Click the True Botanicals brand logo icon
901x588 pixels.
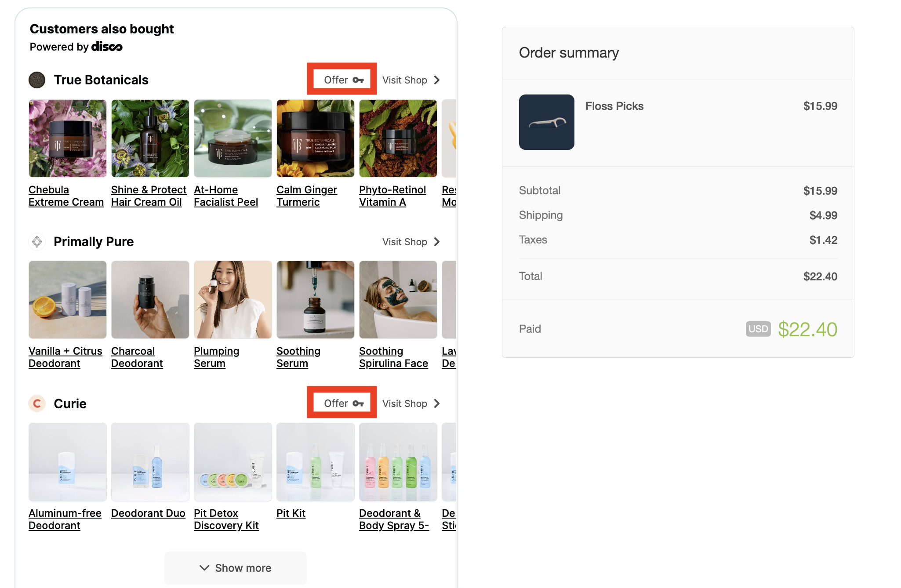point(37,80)
